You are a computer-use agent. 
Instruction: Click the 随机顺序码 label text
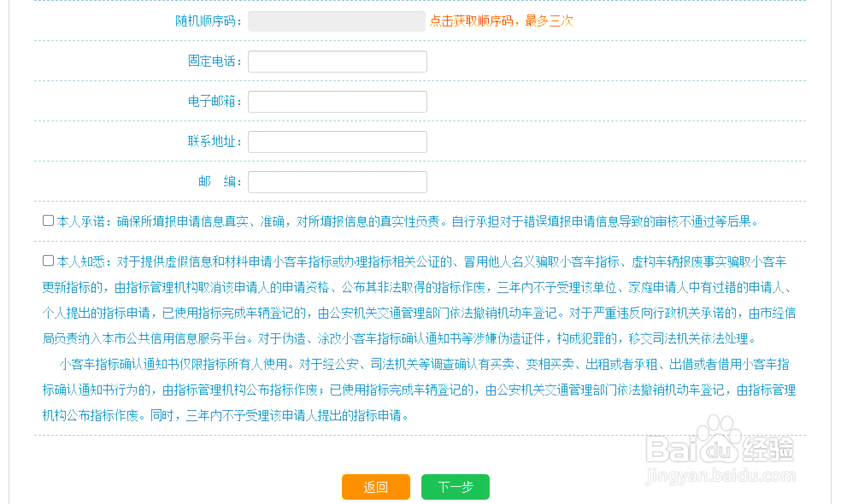coord(208,21)
